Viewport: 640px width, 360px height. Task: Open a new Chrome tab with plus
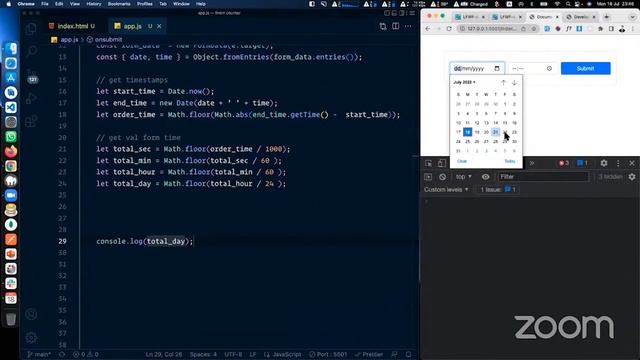pyautogui.click(x=607, y=17)
